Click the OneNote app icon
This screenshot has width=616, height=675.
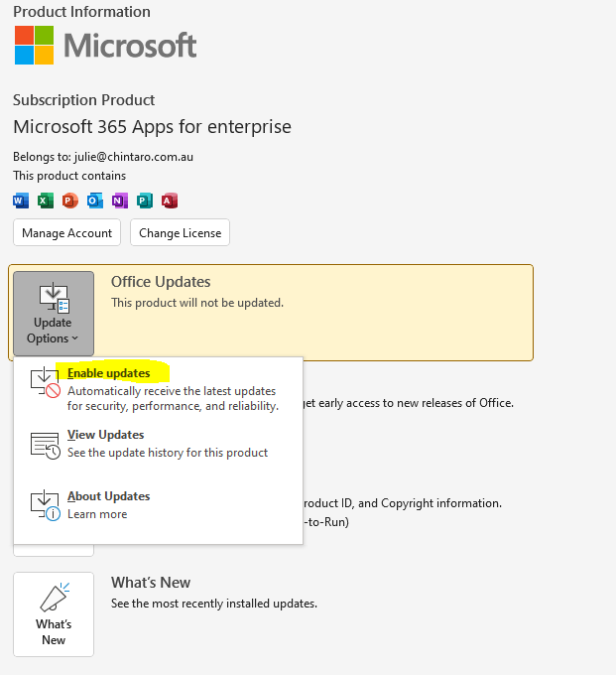120,201
